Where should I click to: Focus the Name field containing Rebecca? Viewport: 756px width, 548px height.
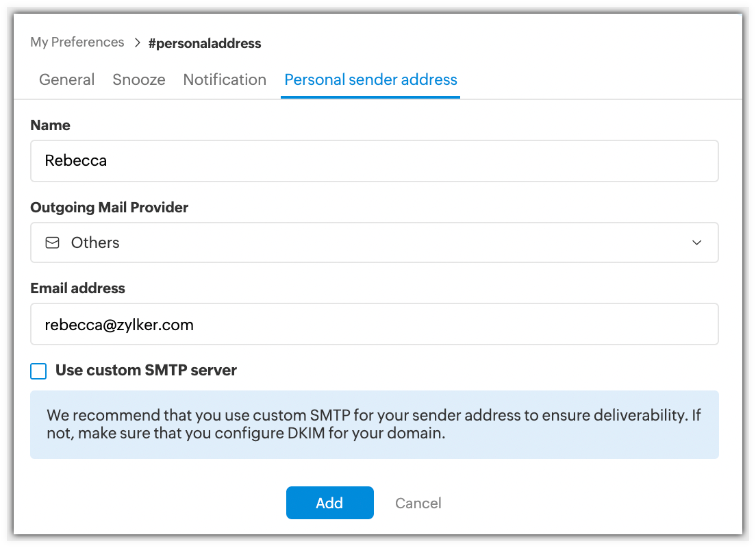pyautogui.click(x=374, y=161)
